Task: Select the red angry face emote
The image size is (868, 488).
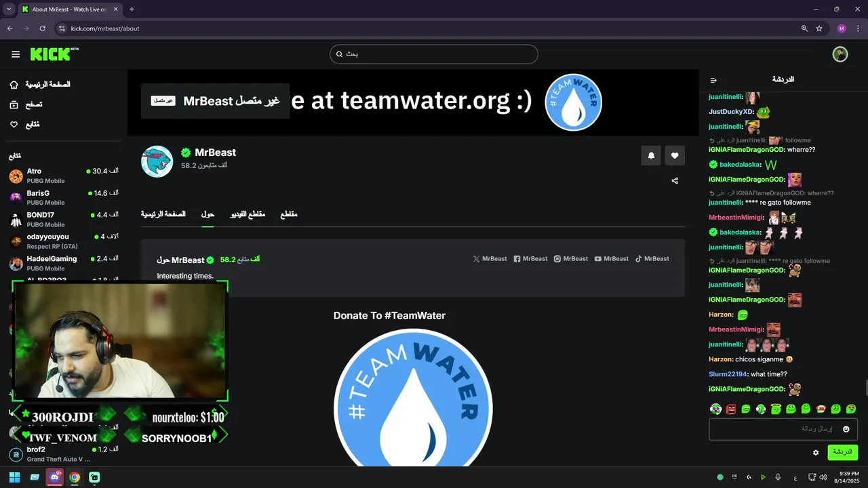Action: (x=731, y=409)
